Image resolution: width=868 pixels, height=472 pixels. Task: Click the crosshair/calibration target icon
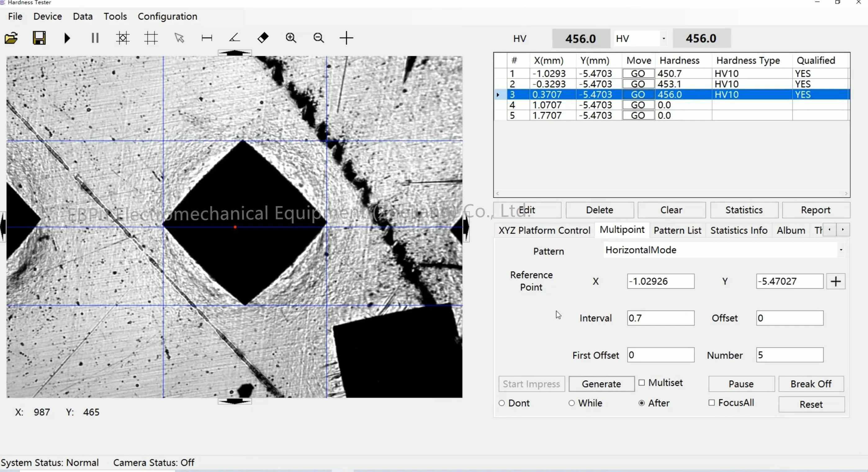pyautogui.click(x=122, y=38)
